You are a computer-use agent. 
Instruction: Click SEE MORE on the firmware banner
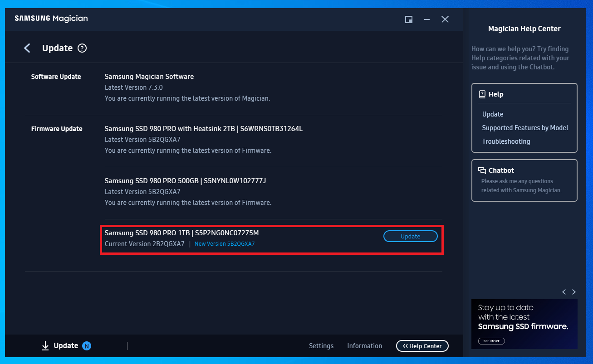491,340
